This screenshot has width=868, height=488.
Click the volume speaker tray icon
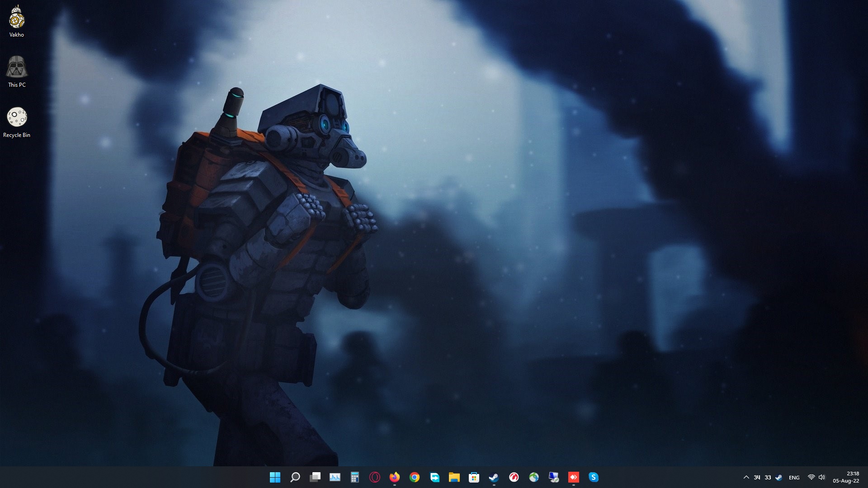pos(822,477)
